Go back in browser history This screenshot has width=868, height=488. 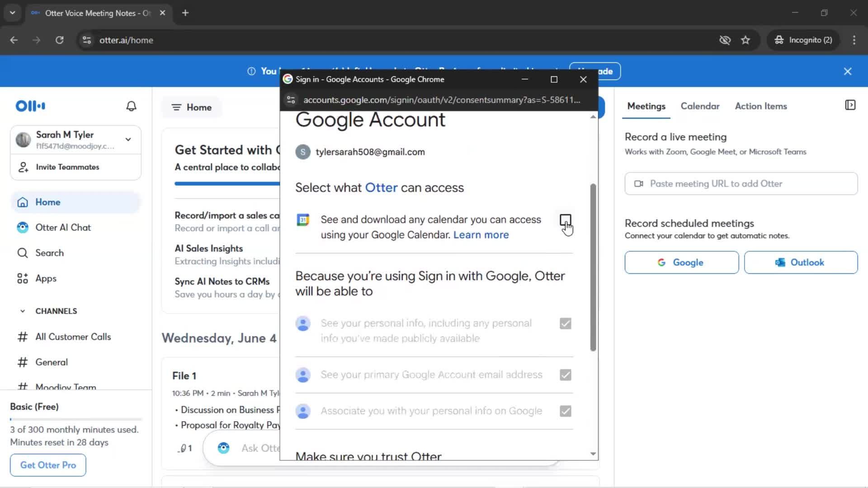coord(14,40)
